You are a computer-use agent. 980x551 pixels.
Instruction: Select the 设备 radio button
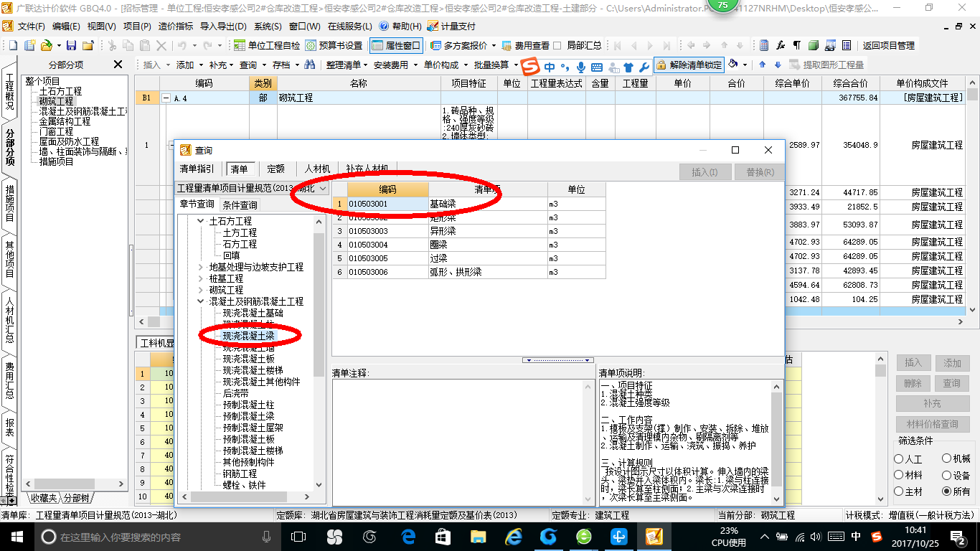click(x=947, y=476)
